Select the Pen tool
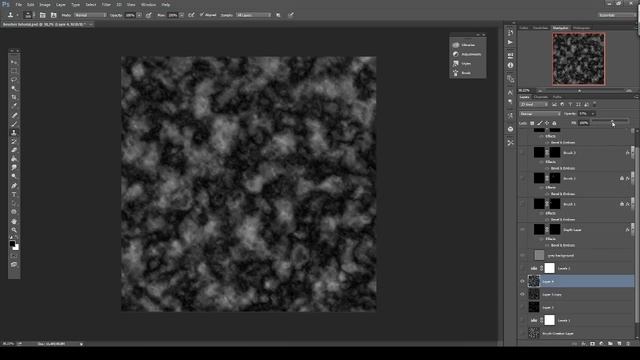Image resolution: width=640 pixels, height=360 pixels. point(14,186)
